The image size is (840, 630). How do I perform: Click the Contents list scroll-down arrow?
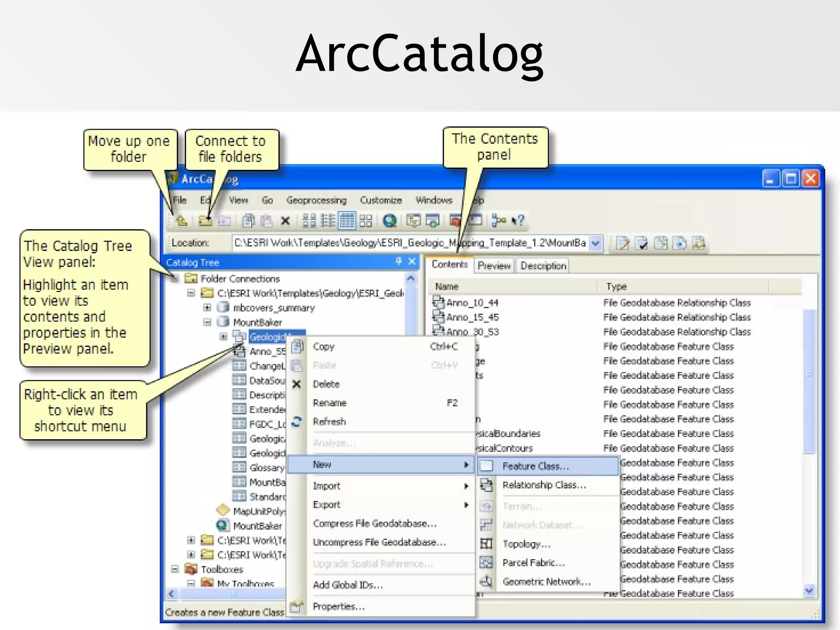(x=809, y=591)
